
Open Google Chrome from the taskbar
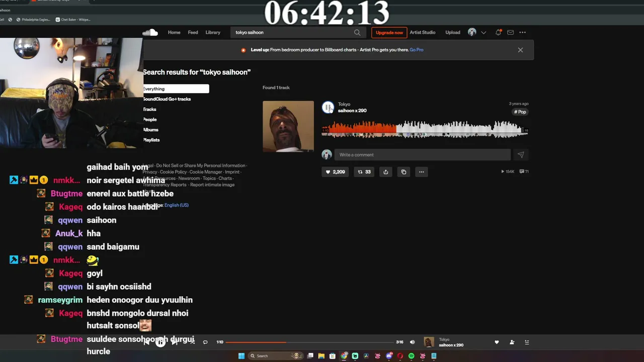pyautogui.click(x=344, y=356)
